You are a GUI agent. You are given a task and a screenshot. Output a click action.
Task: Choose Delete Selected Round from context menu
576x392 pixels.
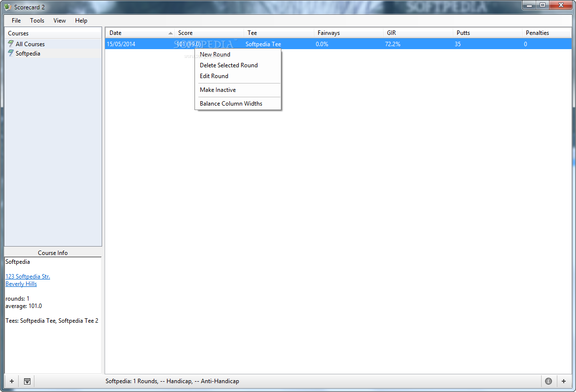tap(238, 65)
